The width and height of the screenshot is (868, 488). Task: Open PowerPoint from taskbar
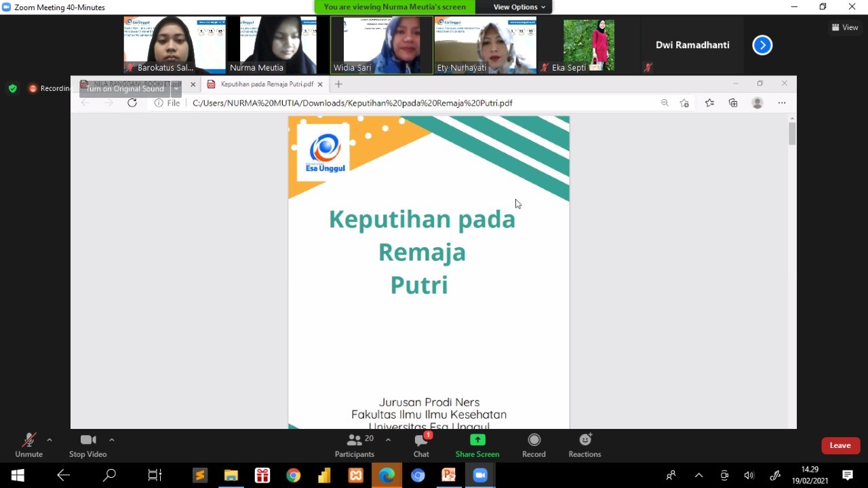(x=449, y=475)
